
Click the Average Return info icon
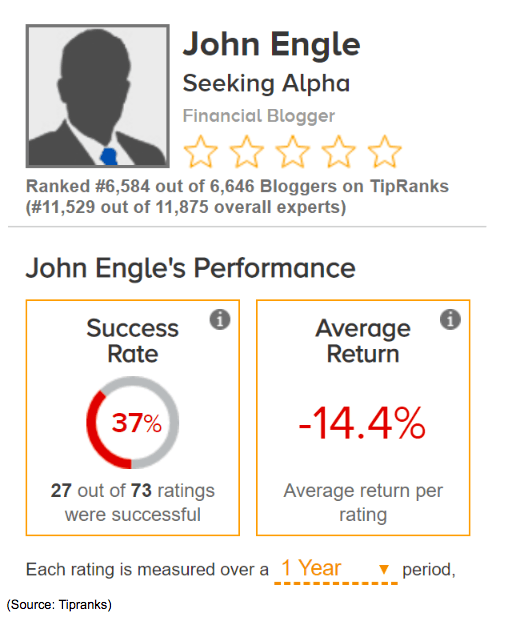(x=450, y=319)
